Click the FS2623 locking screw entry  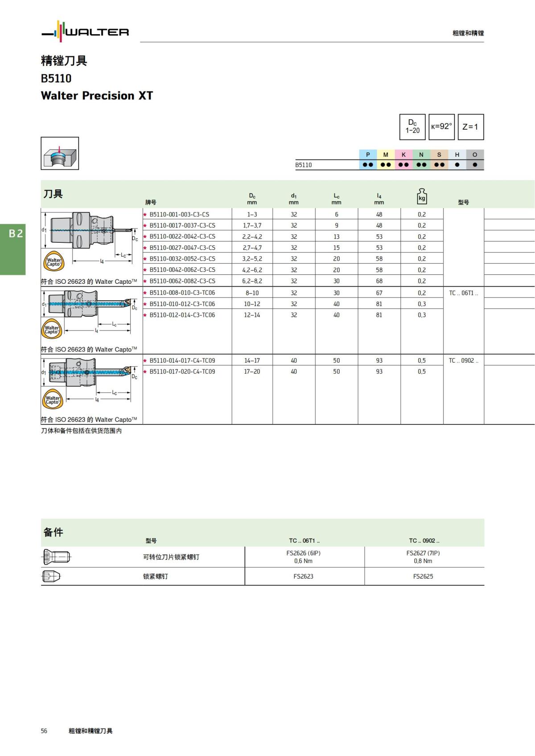tap(304, 576)
